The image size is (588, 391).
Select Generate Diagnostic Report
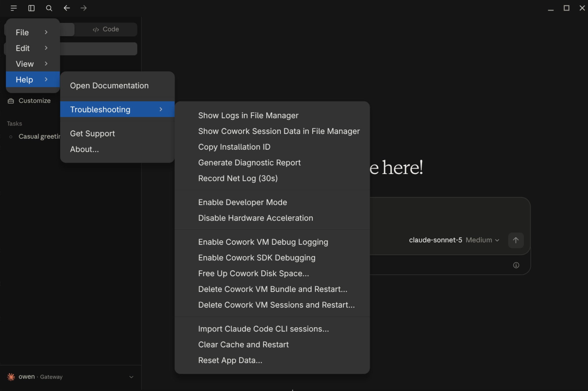point(272,163)
